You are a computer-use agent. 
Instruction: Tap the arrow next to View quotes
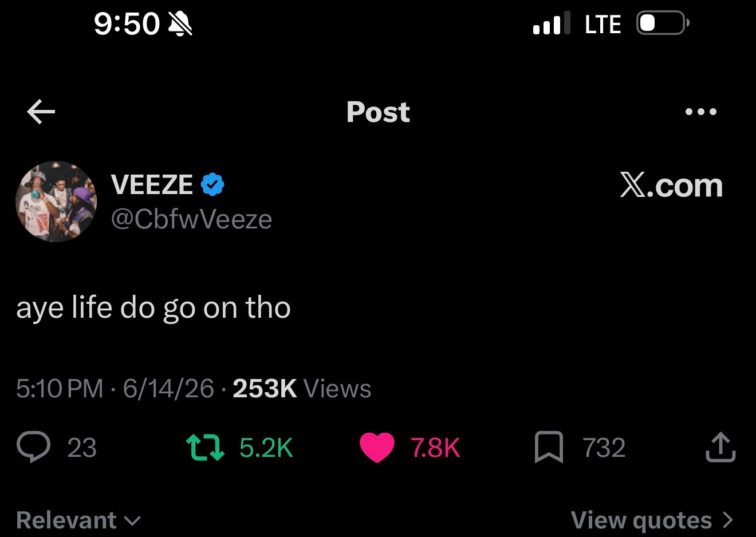(727, 520)
